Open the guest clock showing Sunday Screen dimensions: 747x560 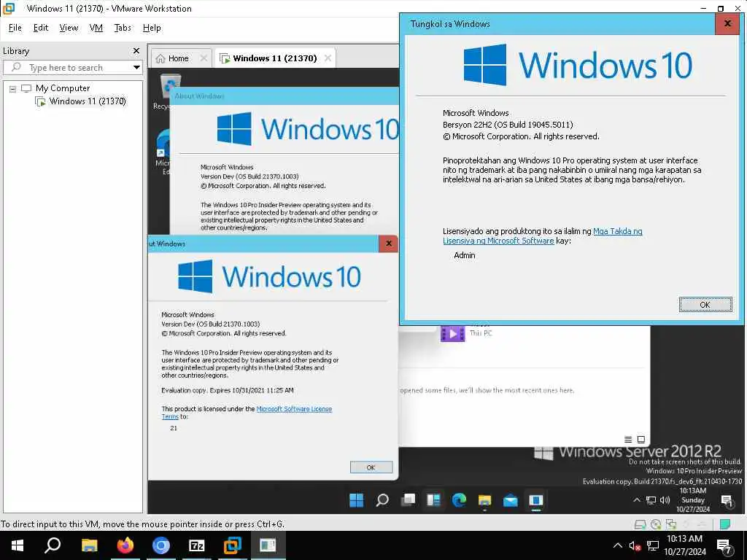tap(693, 500)
